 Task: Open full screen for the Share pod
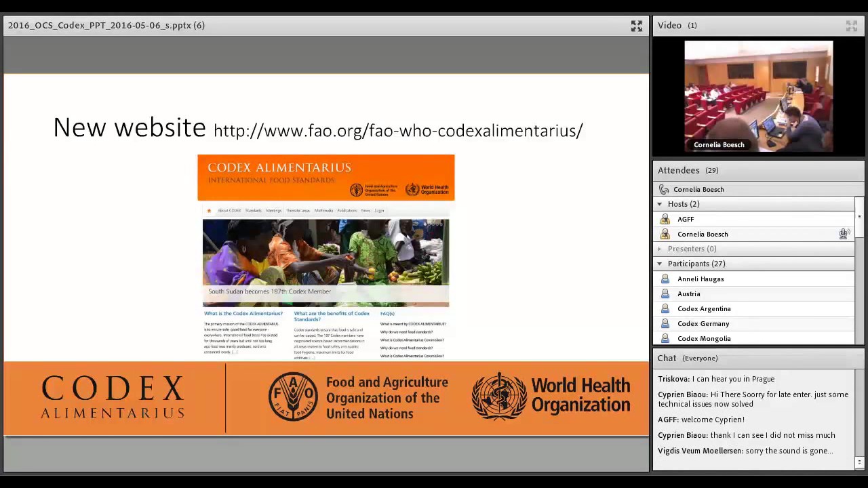tap(637, 26)
